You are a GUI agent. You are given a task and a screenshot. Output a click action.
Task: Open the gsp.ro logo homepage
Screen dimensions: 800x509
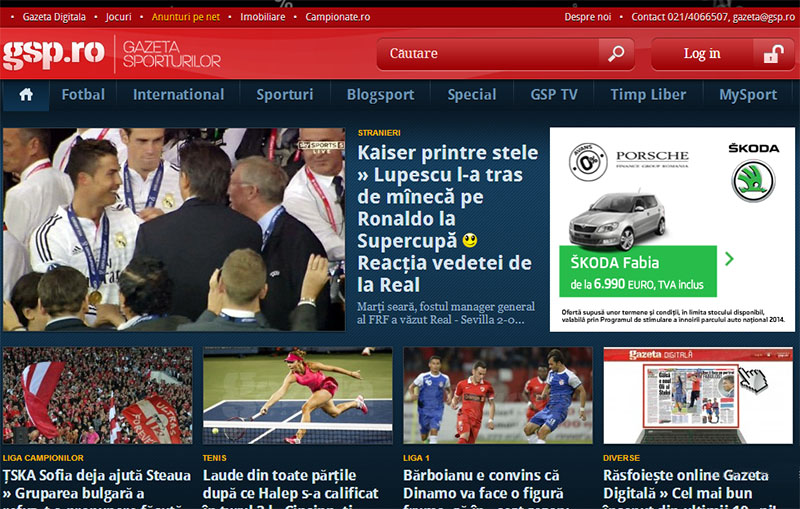54,54
